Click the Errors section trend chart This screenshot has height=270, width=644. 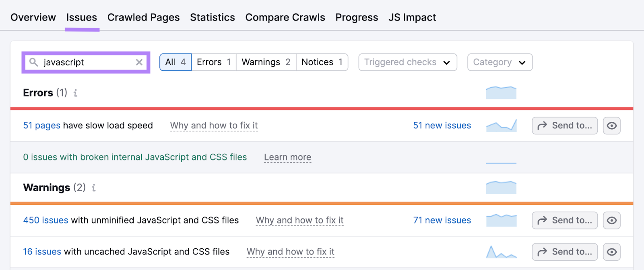(x=501, y=92)
